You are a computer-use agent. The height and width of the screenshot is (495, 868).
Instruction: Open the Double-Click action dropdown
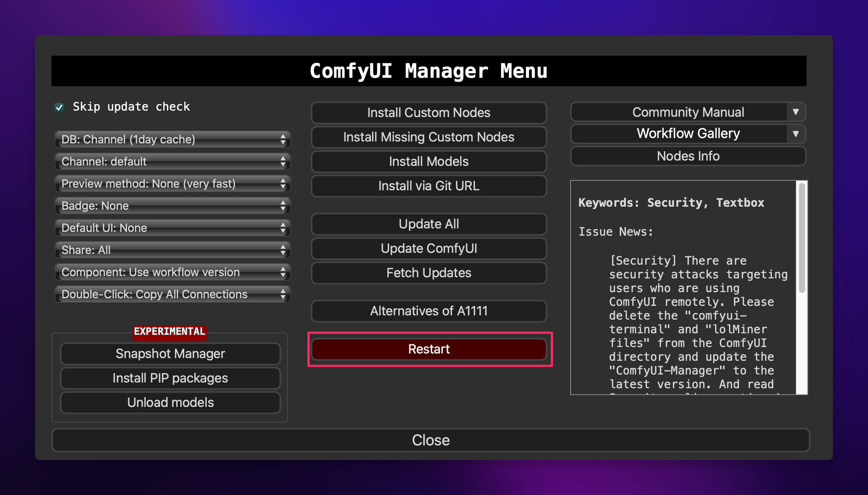pos(172,294)
